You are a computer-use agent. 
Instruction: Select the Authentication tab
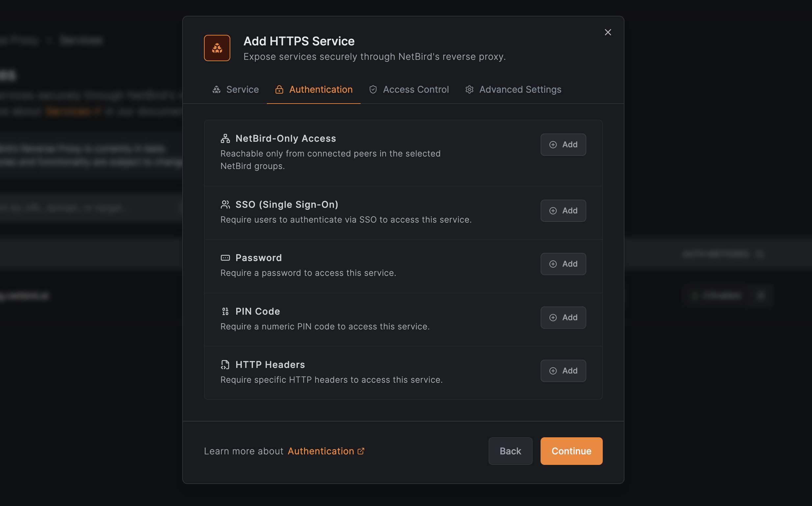tap(314, 89)
